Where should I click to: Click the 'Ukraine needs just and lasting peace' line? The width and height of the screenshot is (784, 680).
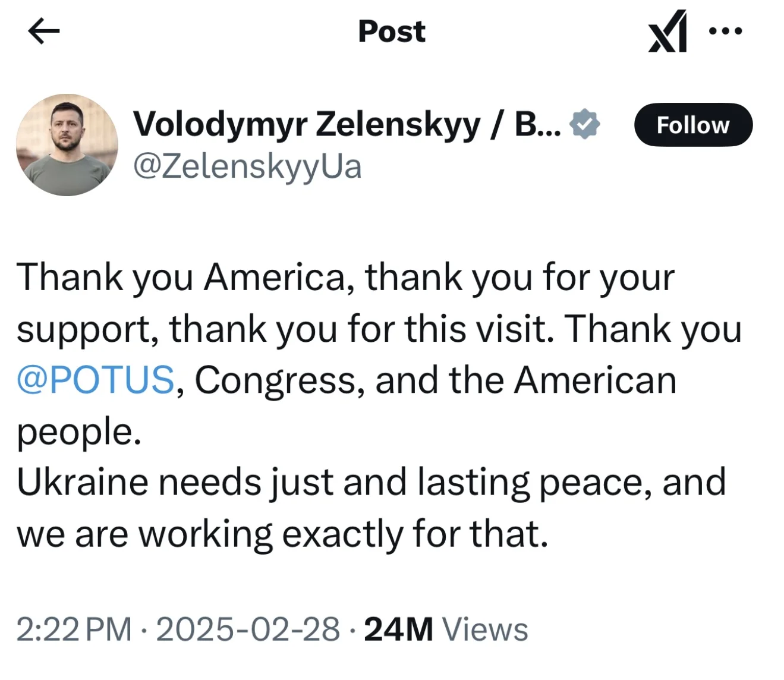point(371,482)
